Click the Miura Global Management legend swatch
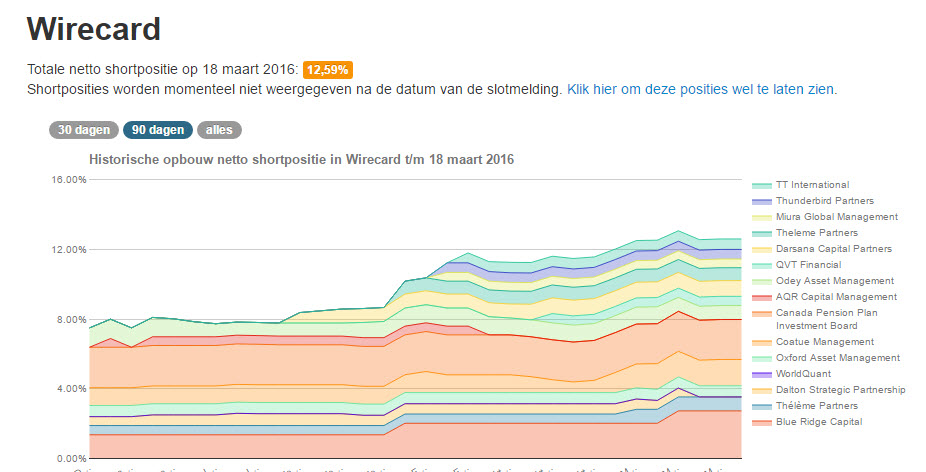The width and height of the screenshot is (926, 472). click(760, 217)
